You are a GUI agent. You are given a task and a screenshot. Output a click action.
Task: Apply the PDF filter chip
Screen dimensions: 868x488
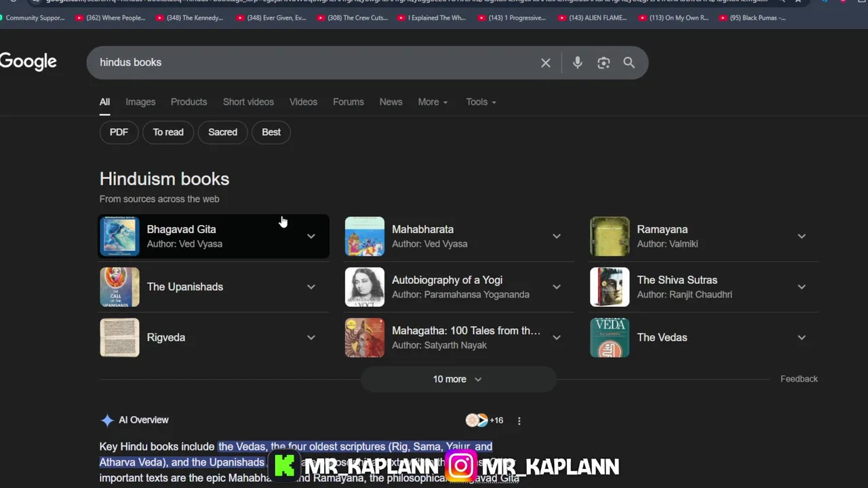click(x=119, y=132)
